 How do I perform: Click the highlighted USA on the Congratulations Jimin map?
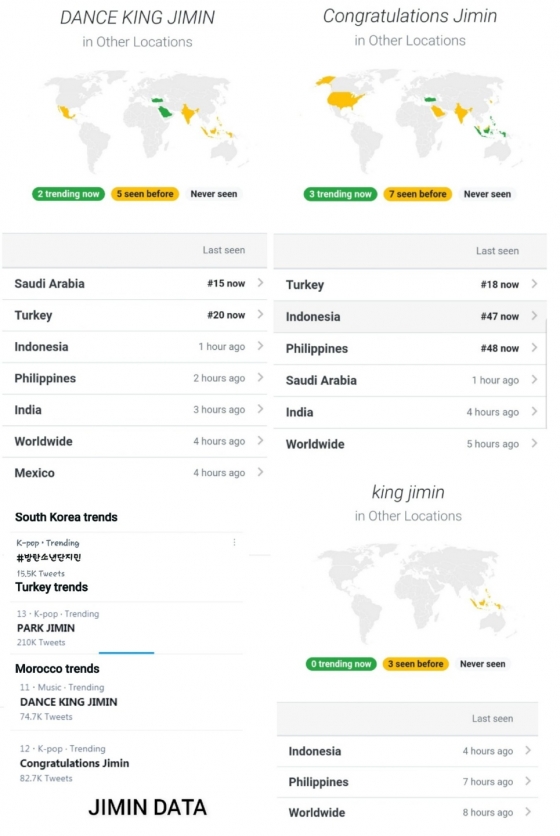344,100
